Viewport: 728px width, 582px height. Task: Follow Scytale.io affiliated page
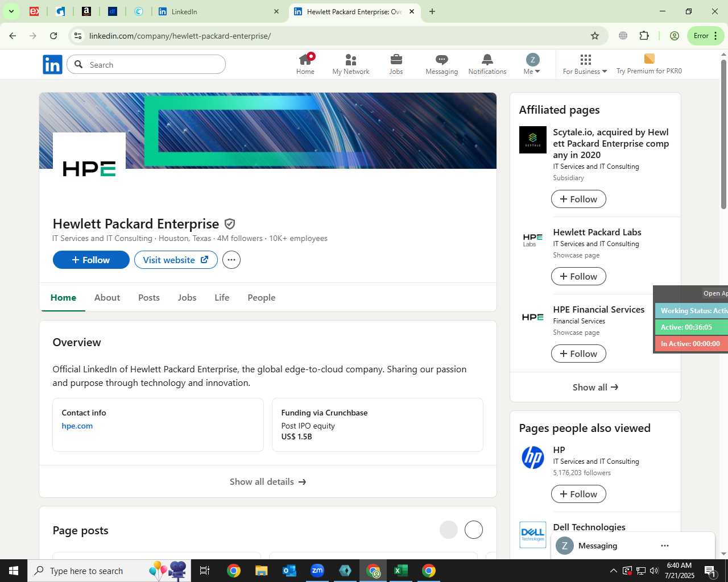(578, 199)
